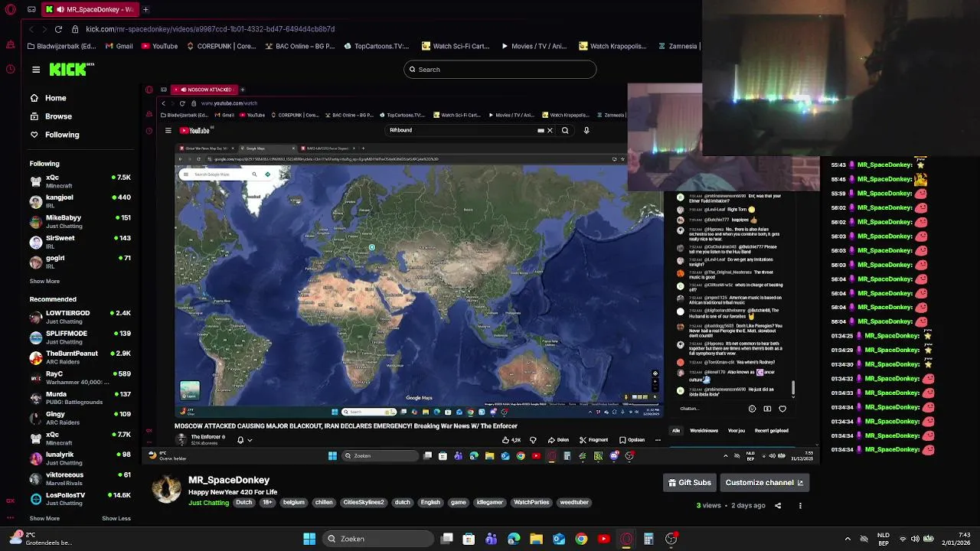Open LOWTIERGOD recommended channel

(80, 317)
